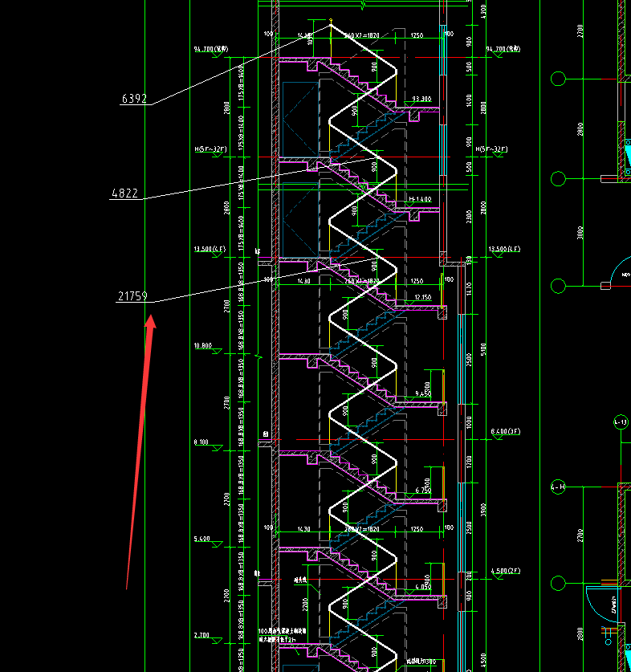The image size is (631, 672).
Task: Click the 10.800 elevation marker label
Action: pos(203,345)
